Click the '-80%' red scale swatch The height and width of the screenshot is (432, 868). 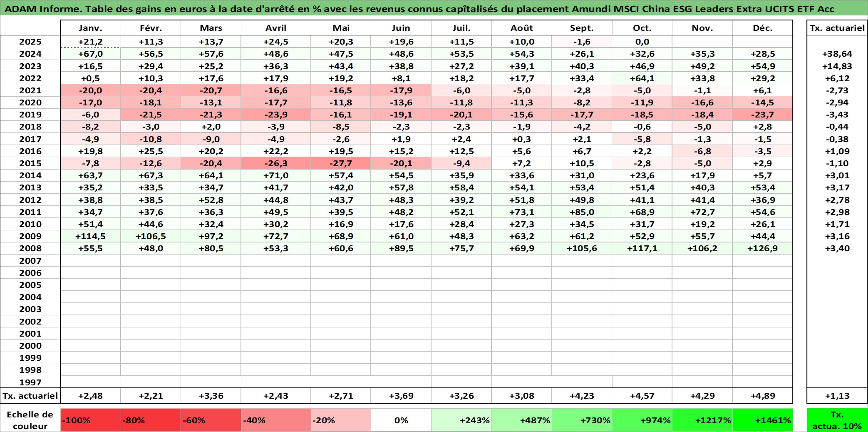151,420
